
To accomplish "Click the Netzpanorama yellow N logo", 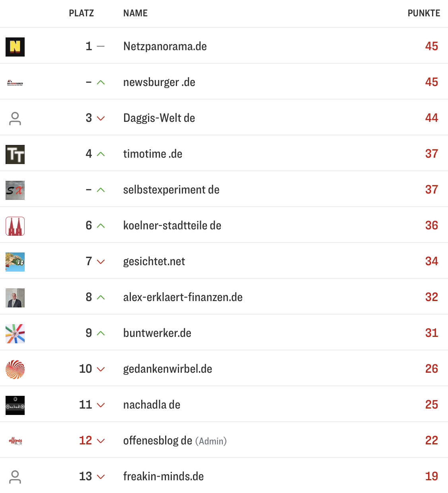I will 15,47.
